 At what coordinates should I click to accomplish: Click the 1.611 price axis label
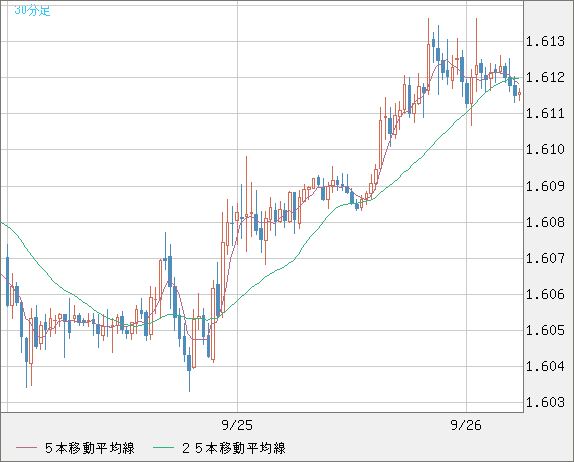pos(545,113)
